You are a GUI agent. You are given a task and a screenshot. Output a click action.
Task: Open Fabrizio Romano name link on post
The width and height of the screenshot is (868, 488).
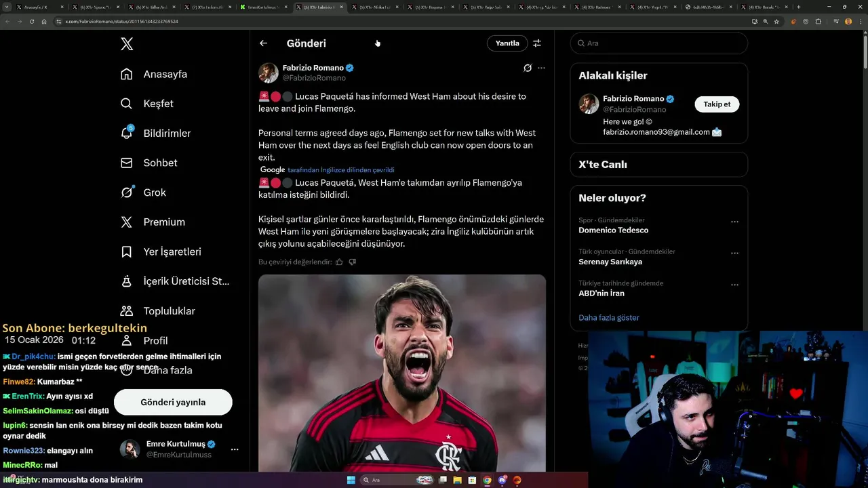[313, 68]
